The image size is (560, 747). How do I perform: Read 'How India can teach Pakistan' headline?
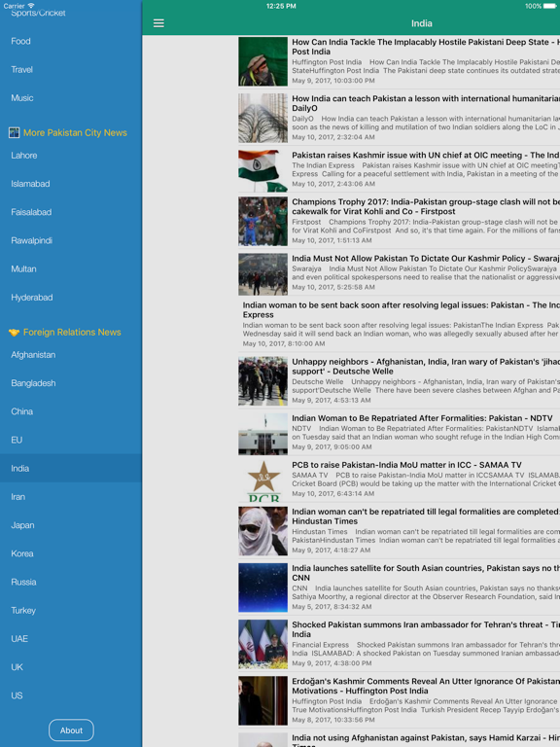click(426, 103)
